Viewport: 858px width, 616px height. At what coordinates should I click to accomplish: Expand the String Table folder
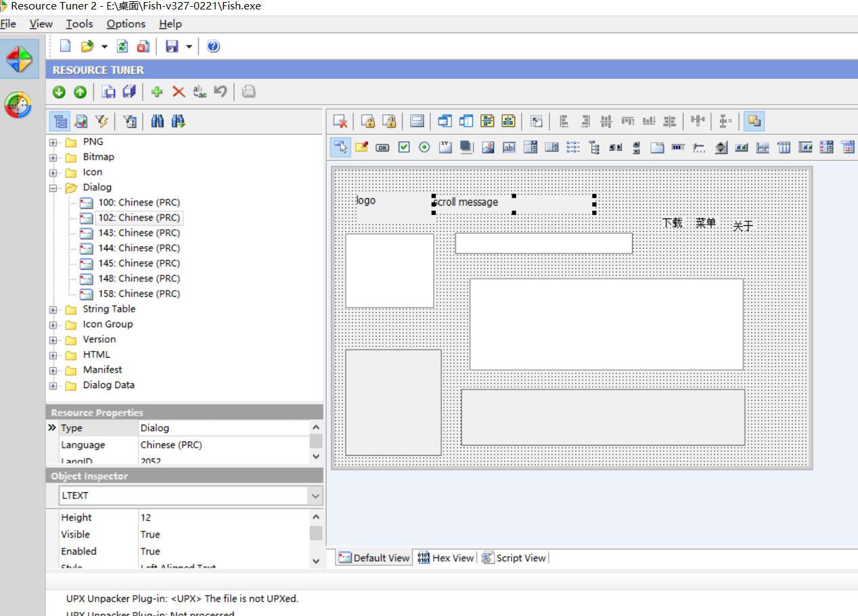pos(53,310)
